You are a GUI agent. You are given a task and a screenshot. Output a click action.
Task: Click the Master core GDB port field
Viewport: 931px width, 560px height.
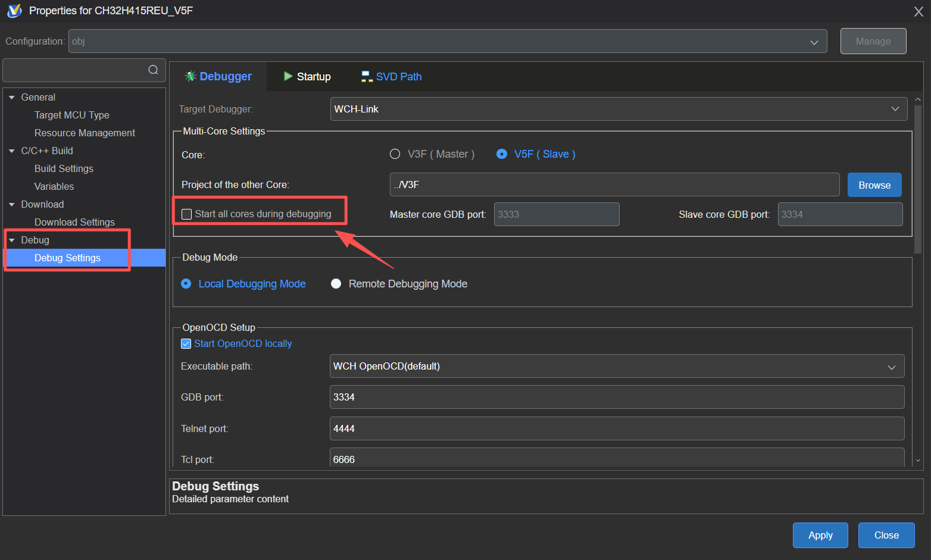(x=557, y=214)
